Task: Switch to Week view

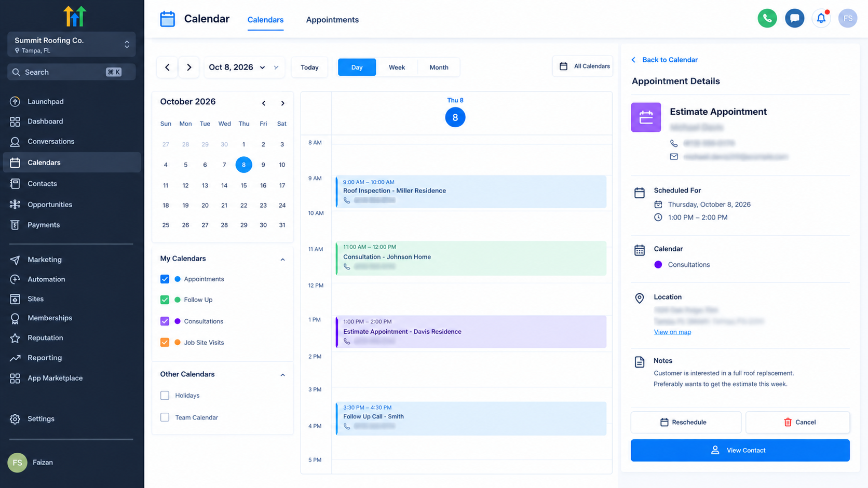Action: [x=397, y=67]
